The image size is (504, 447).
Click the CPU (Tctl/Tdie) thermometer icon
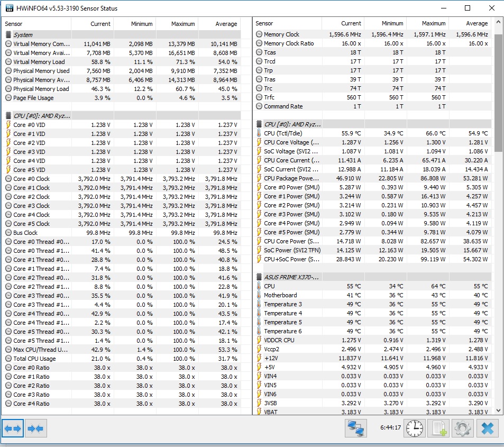point(259,133)
